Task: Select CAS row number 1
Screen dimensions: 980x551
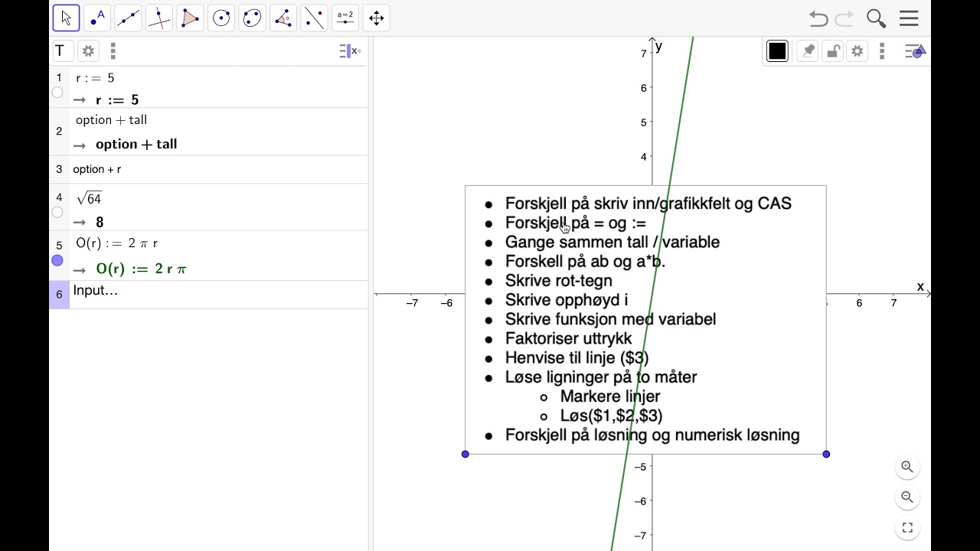Action: click(x=59, y=77)
